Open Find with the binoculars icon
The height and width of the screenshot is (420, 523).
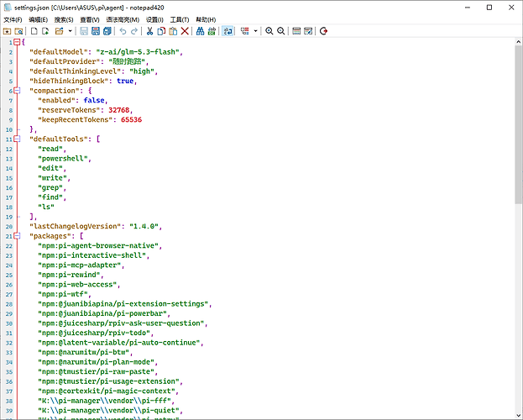coord(200,31)
